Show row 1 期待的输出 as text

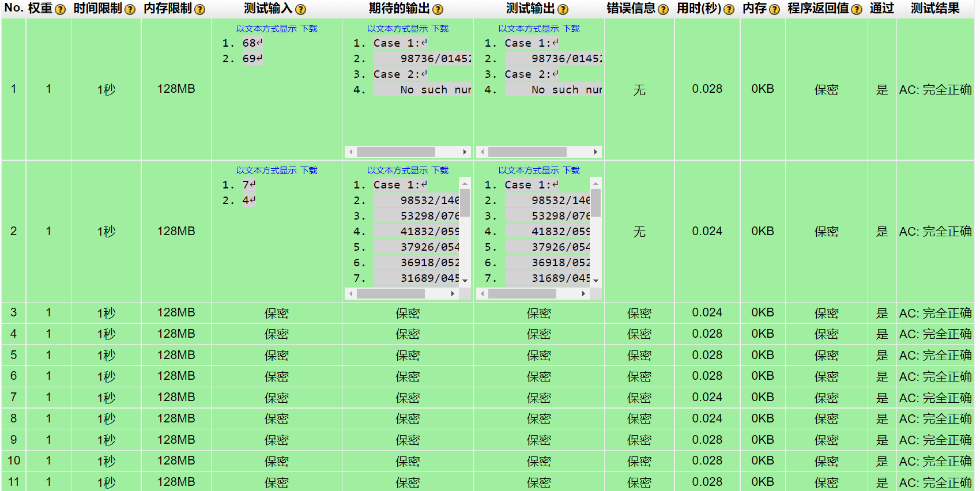(x=398, y=29)
